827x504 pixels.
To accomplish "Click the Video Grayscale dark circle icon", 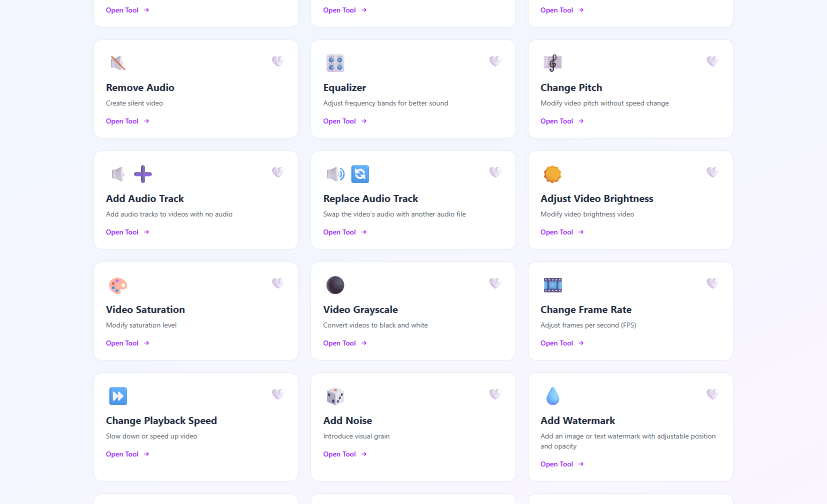I will point(335,285).
